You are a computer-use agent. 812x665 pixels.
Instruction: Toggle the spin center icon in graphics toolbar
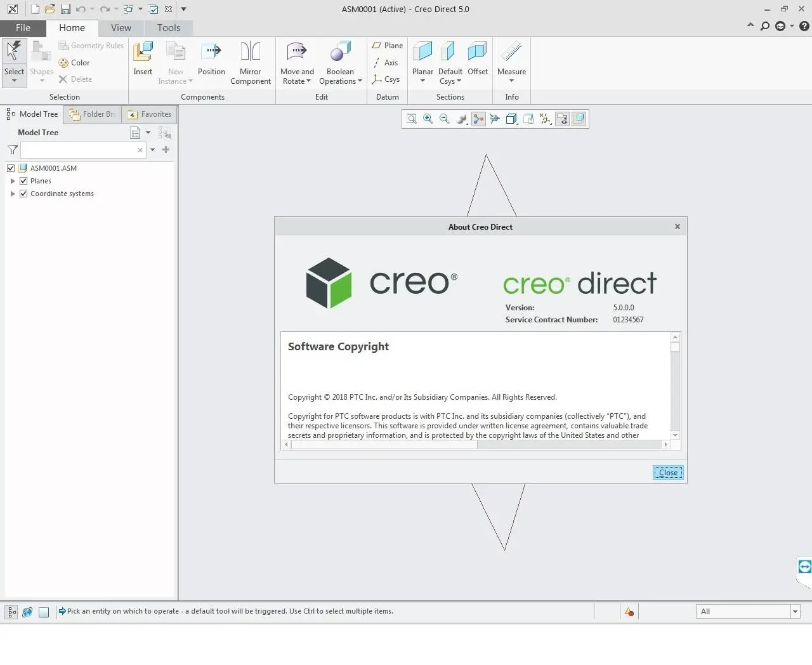click(478, 119)
